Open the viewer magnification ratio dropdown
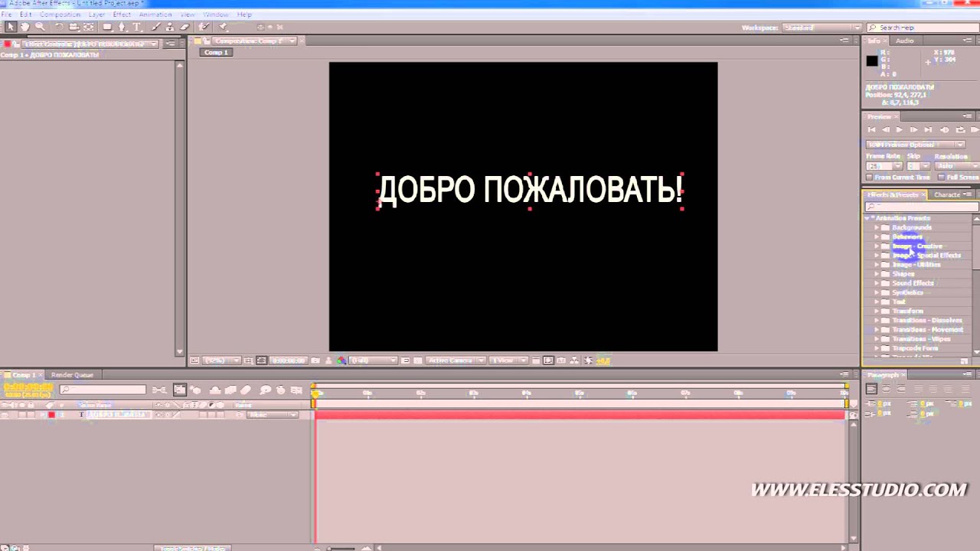The image size is (980, 551). pos(221,360)
